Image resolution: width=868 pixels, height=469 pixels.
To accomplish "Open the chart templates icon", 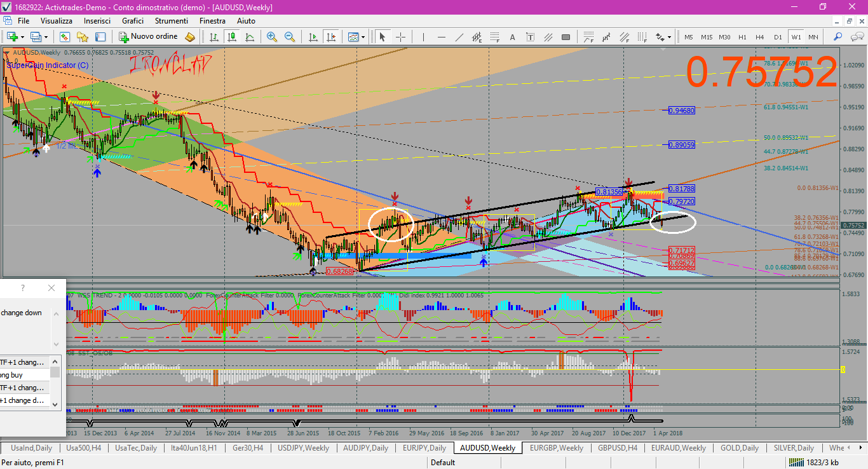I will coord(353,37).
